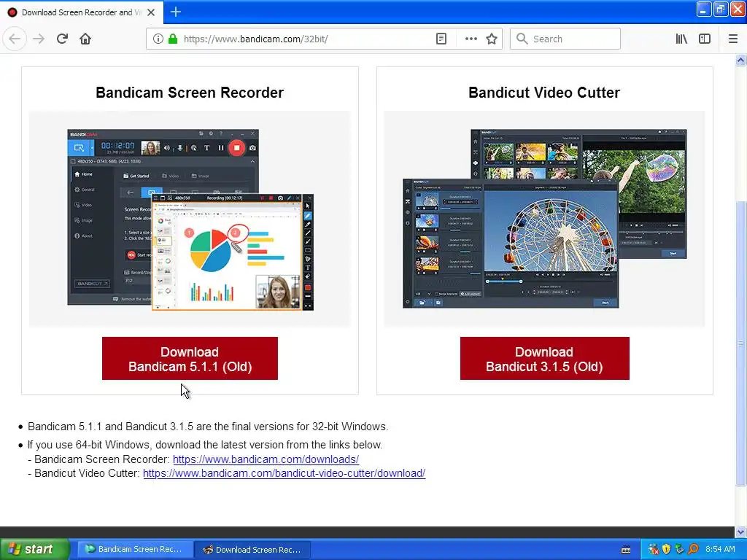Click in the Search field
Image resolution: width=747 pixels, height=560 pixels.
coord(565,39)
